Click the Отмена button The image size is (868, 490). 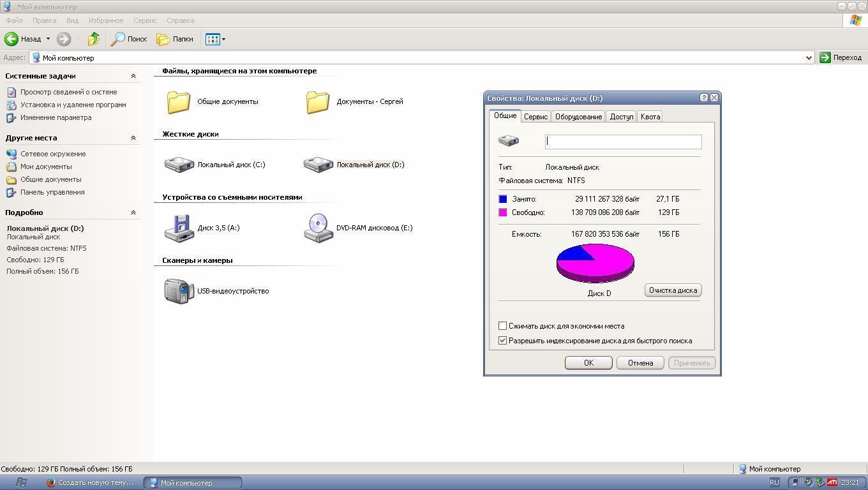click(640, 362)
